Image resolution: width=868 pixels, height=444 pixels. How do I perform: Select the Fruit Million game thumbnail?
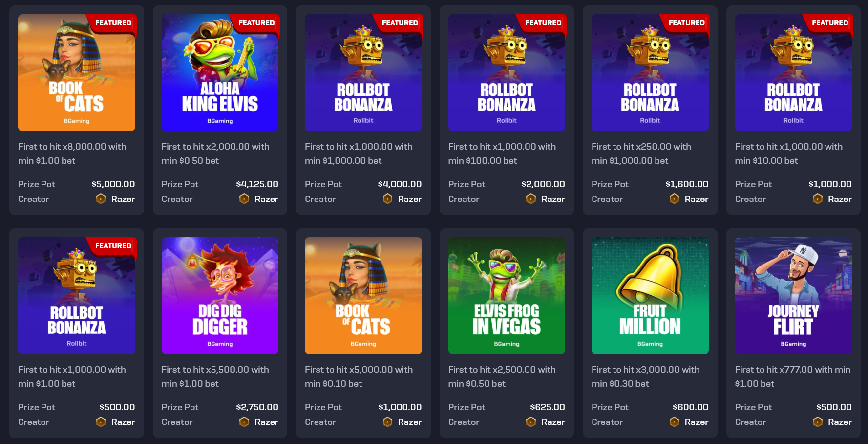coord(650,295)
